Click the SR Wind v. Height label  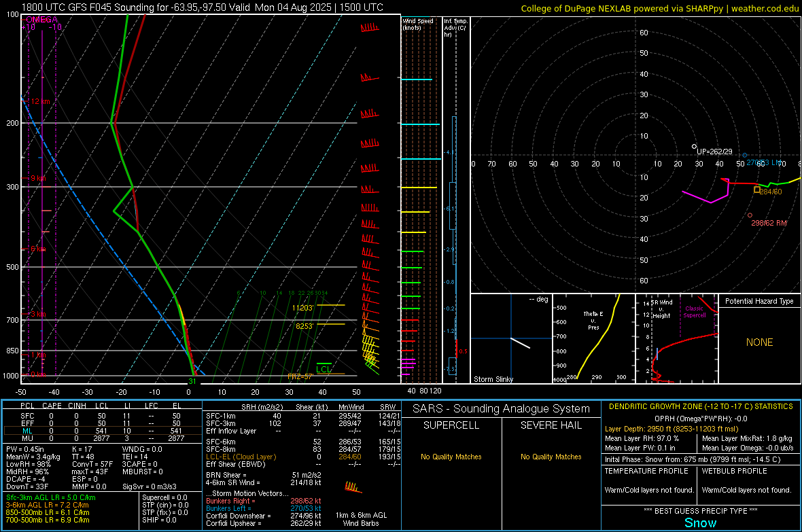(x=662, y=309)
